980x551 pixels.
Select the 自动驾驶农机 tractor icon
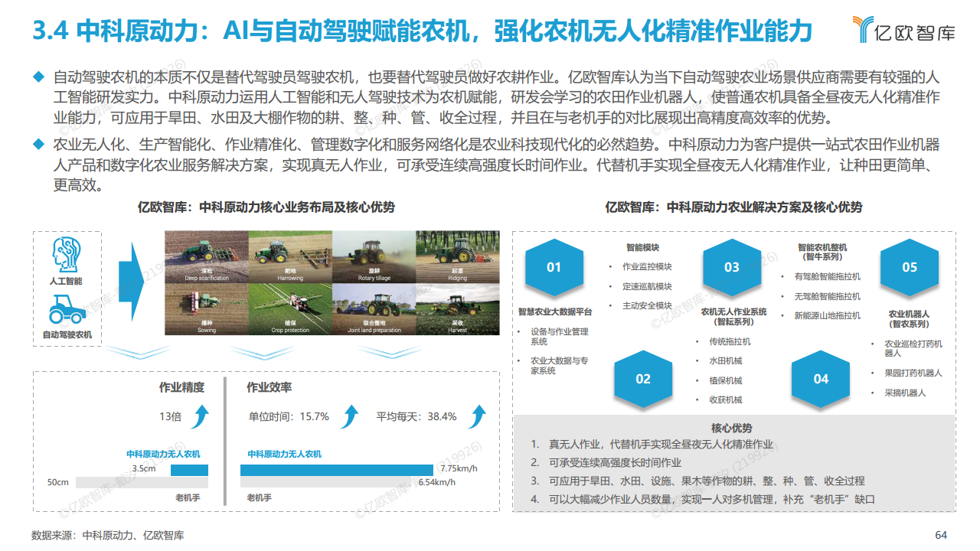(67, 310)
